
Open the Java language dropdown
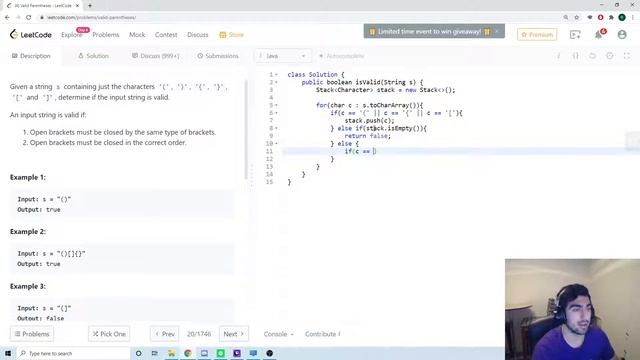point(282,56)
